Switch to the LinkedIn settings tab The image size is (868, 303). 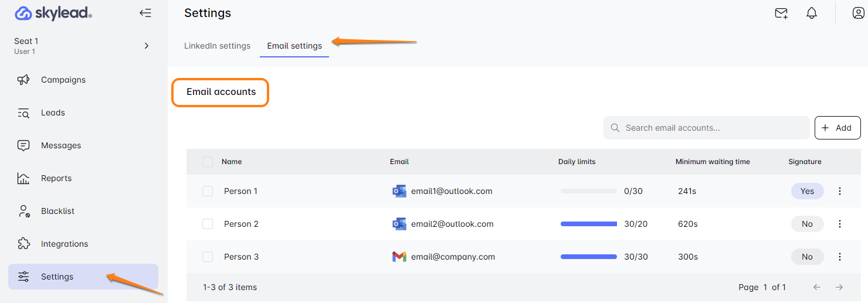point(217,46)
